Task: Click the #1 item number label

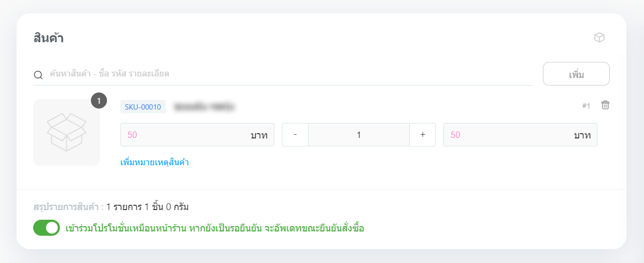Action: (x=586, y=106)
